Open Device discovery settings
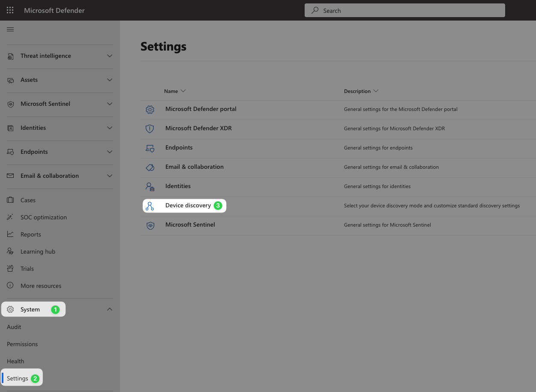The height and width of the screenshot is (392, 536). click(188, 205)
